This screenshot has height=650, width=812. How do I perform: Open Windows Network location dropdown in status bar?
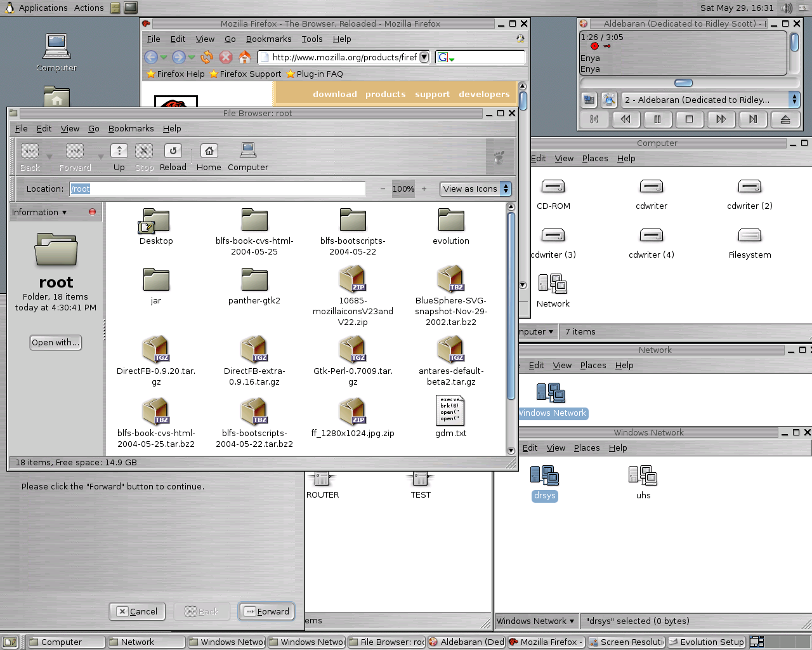(536, 621)
